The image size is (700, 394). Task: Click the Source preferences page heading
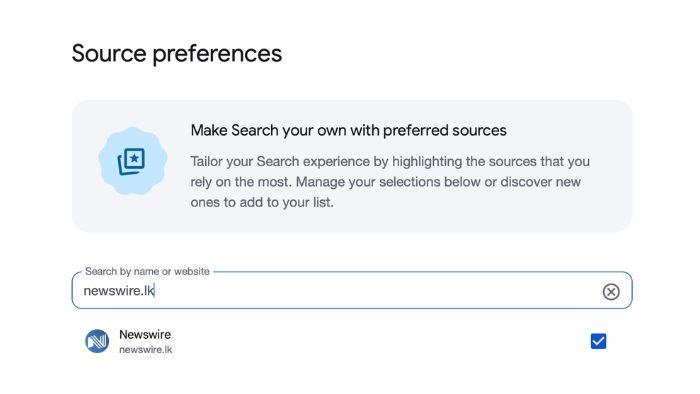point(177,54)
